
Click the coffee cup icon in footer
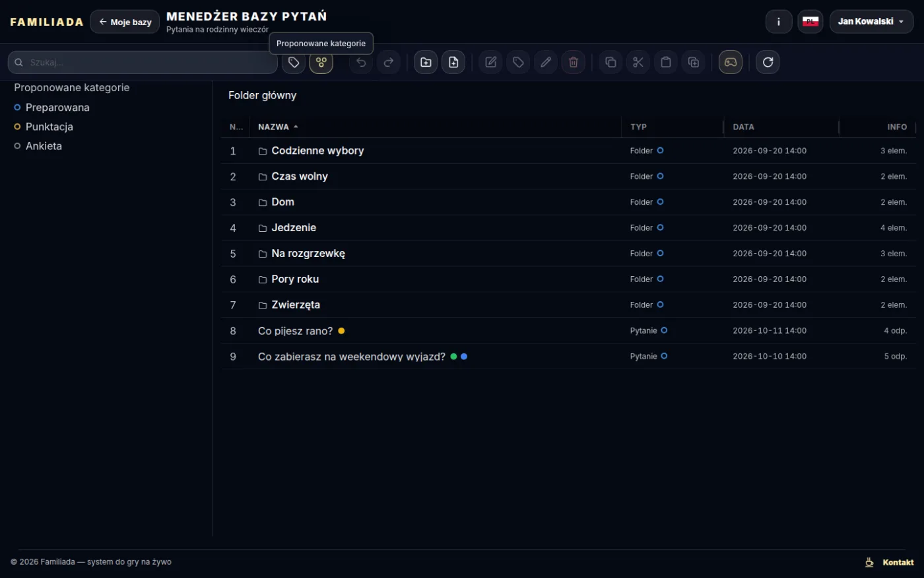pos(870,562)
